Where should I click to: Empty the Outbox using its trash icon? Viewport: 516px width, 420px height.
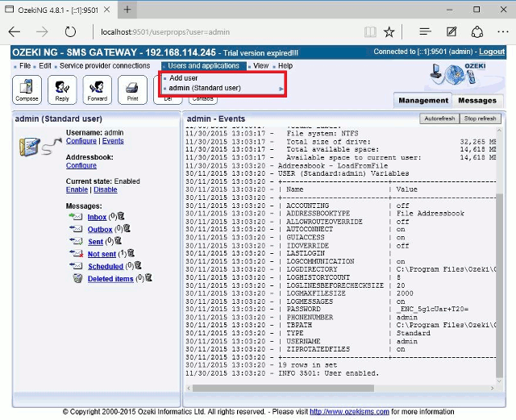[127, 228]
